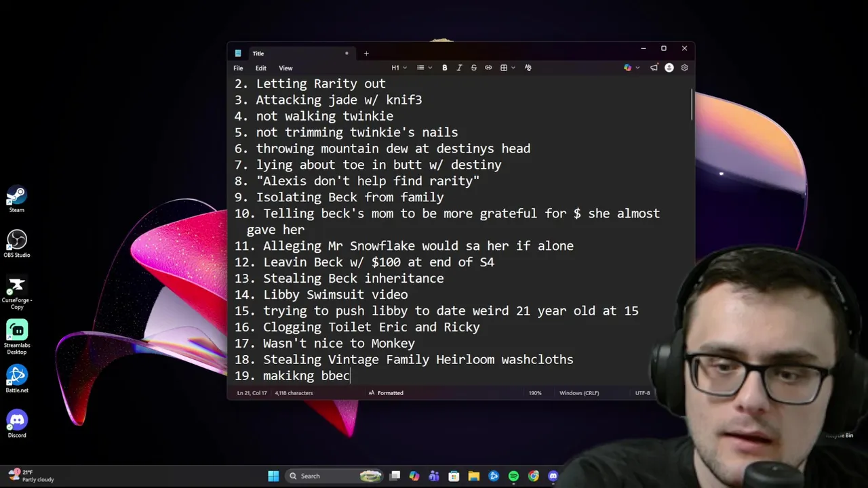Open the weather widget showing 21°F
This screenshot has width=868, height=488.
[x=31, y=476]
